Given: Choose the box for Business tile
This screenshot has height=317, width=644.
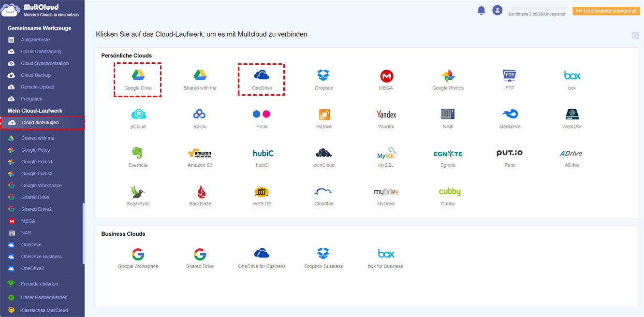Looking at the screenshot, I should pos(386,259).
